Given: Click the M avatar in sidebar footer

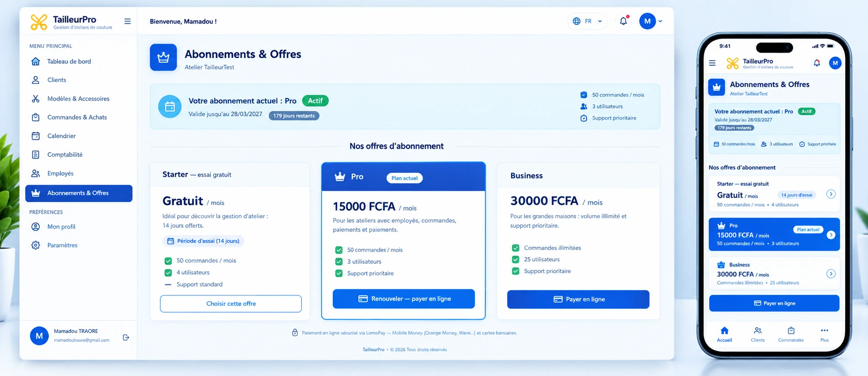Looking at the screenshot, I should pyautogui.click(x=39, y=336).
